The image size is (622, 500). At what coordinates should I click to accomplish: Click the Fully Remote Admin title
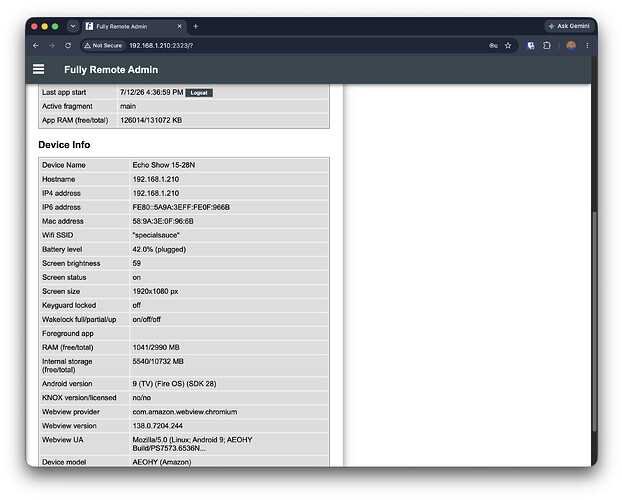pos(111,70)
